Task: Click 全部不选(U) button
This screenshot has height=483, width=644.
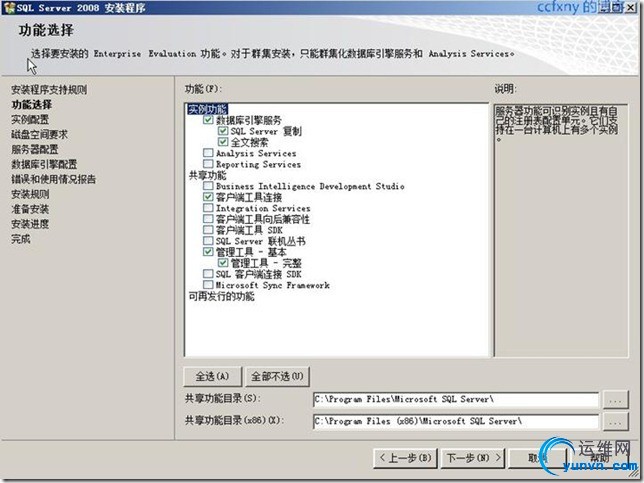Action: [277, 377]
